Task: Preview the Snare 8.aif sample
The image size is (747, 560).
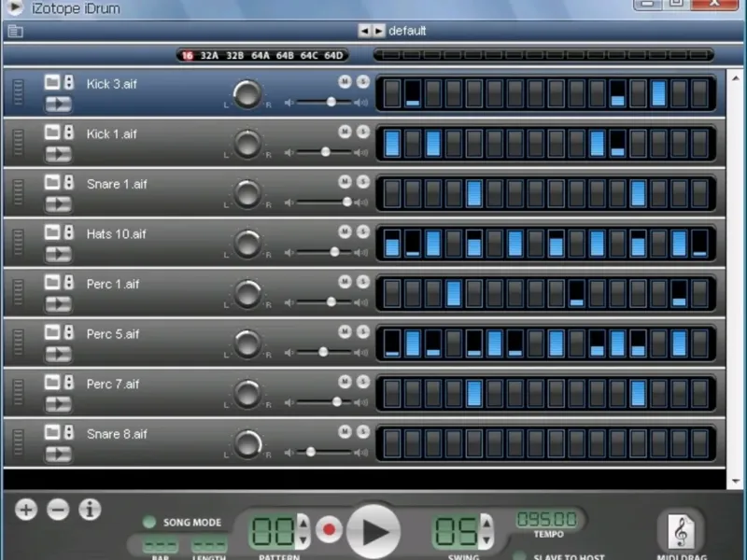Action: (58, 454)
